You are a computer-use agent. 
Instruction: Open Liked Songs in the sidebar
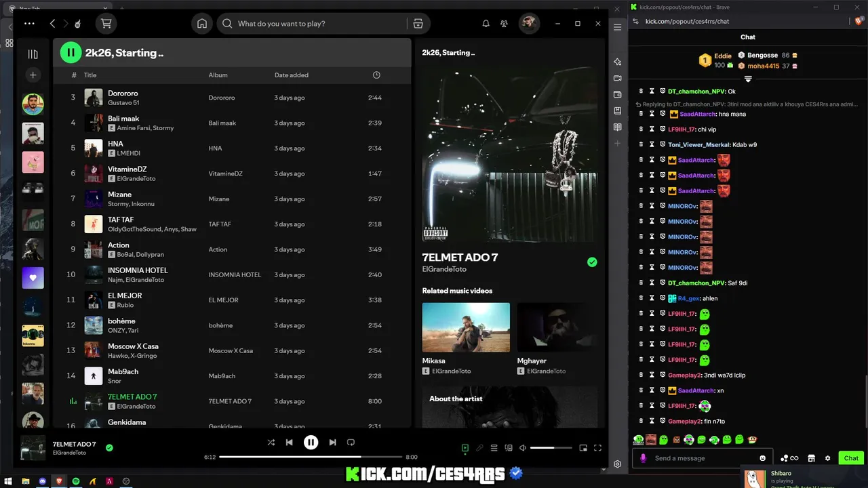pyautogui.click(x=33, y=278)
